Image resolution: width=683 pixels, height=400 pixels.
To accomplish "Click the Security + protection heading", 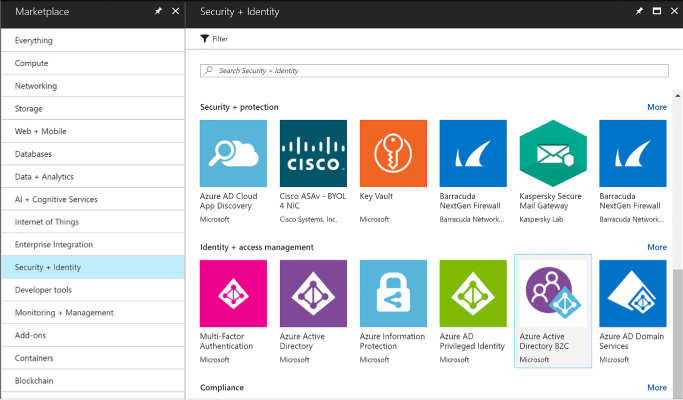I will (239, 107).
